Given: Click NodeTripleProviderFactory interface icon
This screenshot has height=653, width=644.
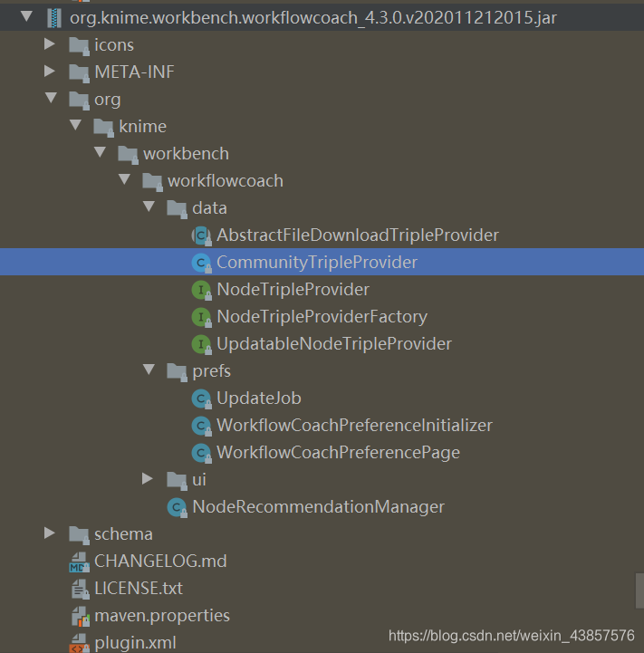Looking at the screenshot, I should 202,317.
